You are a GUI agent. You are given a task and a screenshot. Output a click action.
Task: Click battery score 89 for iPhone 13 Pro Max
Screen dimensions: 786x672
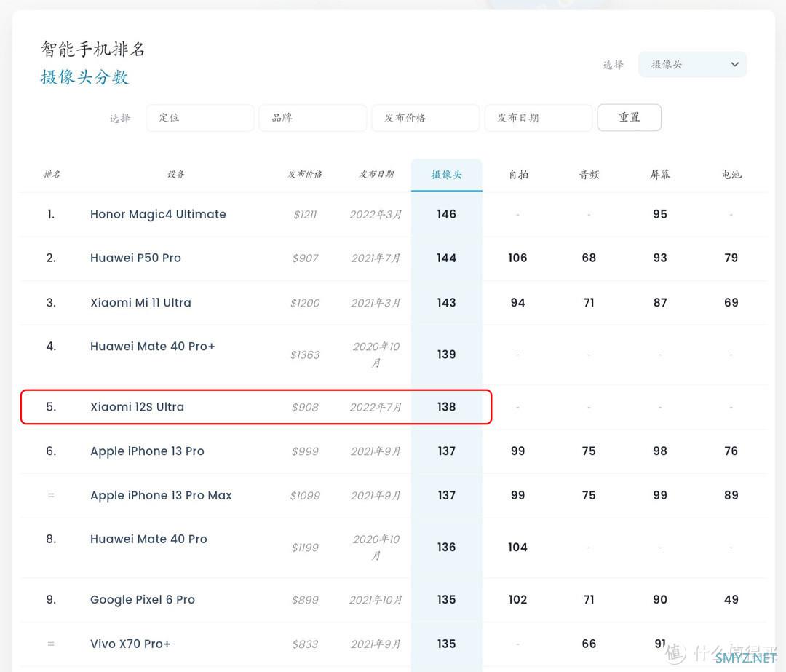[x=731, y=496]
